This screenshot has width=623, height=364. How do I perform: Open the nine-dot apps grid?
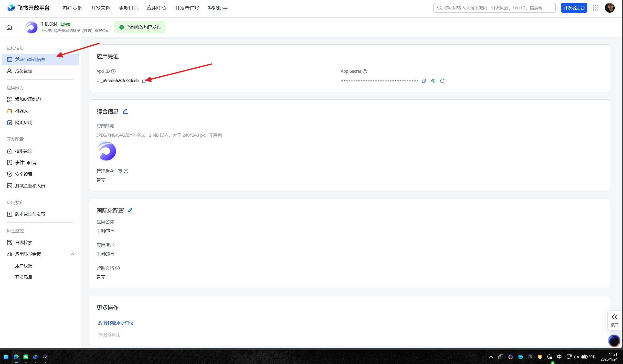(x=596, y=8)
